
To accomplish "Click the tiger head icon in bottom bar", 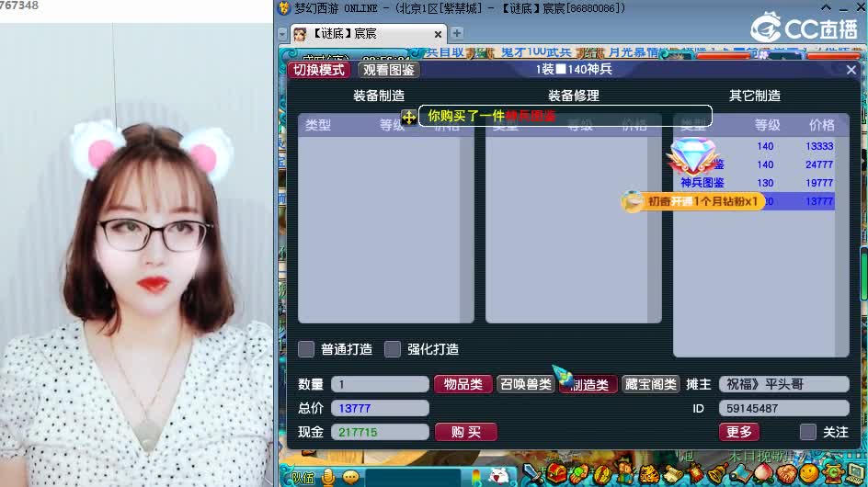I will pyautogui.click(x=649, y=475).
